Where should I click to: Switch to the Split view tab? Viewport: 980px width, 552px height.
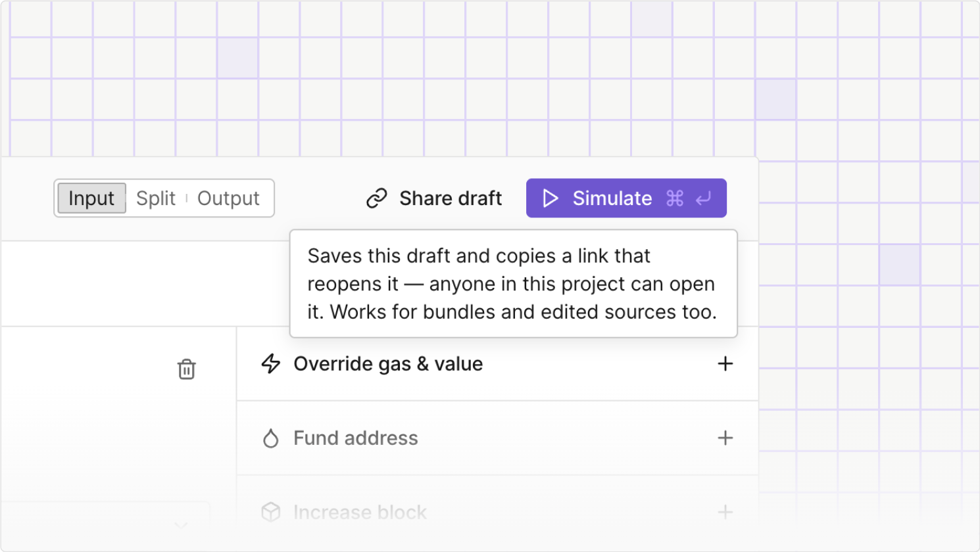point(156,198)
